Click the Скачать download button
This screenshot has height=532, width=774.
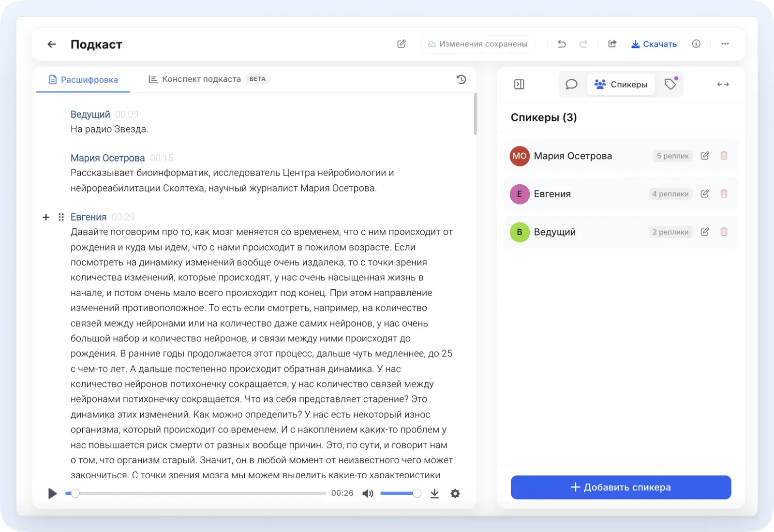(654, 44)
